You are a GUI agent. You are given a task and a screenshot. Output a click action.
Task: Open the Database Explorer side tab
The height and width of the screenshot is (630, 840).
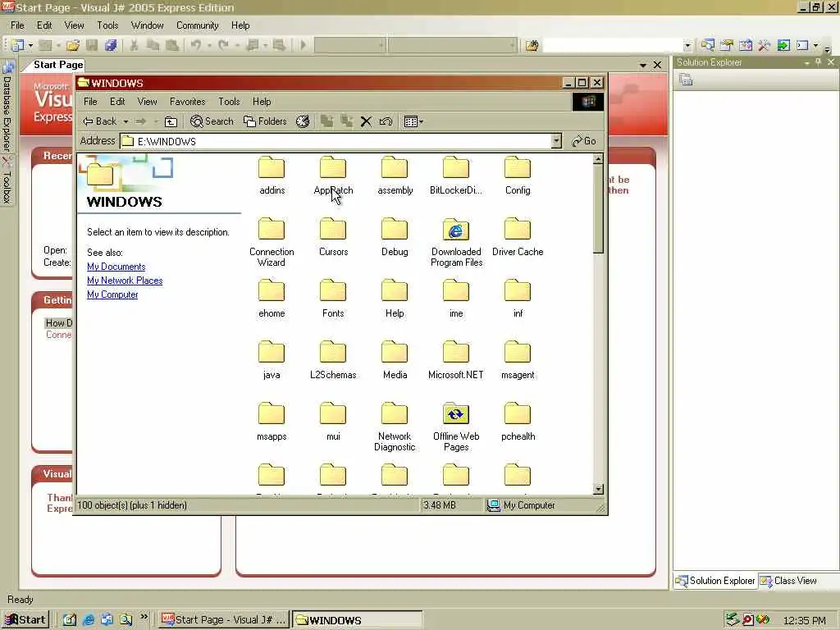click(7, 107)
